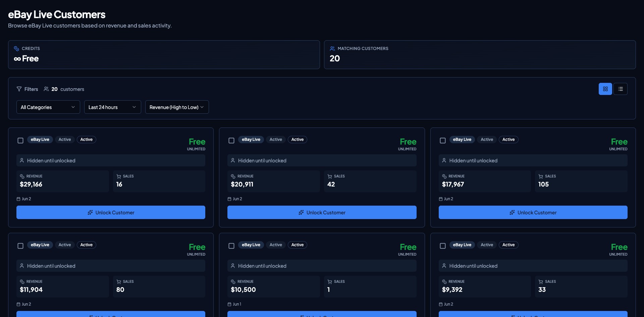Click sales cart icon beside 105 sales
Viewport: 644px width, 317px height.
coord(541,176)
